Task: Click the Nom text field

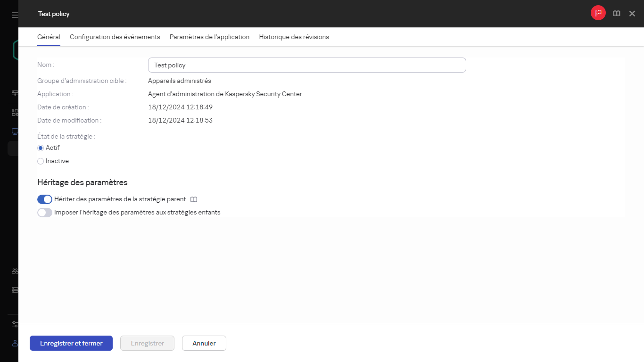Action: click(x=306, y=65)
